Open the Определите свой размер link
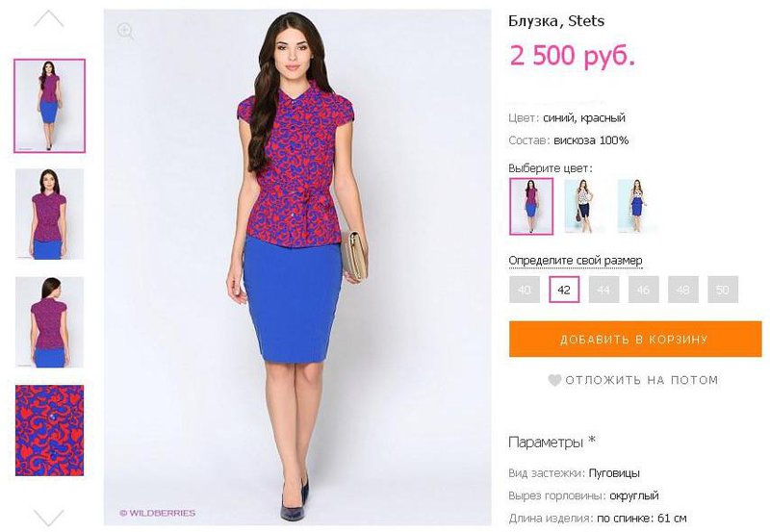The image size is (770, 532). [x=575, y=261]
